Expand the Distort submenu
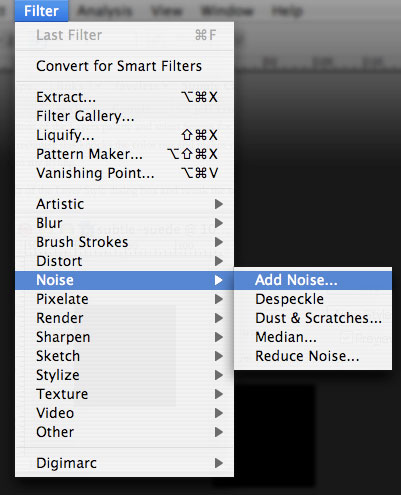 [124, 261]
